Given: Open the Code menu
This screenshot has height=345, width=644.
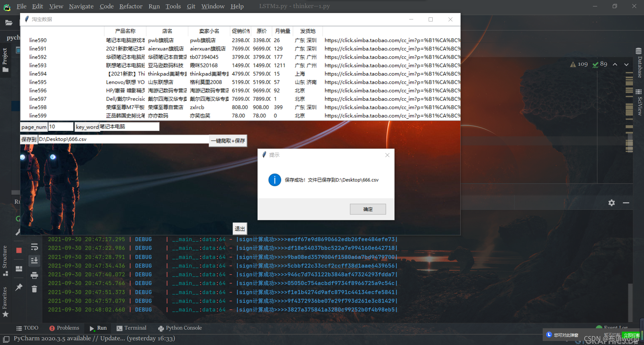Looking at the screenshot, I should (x=107, y=6).
